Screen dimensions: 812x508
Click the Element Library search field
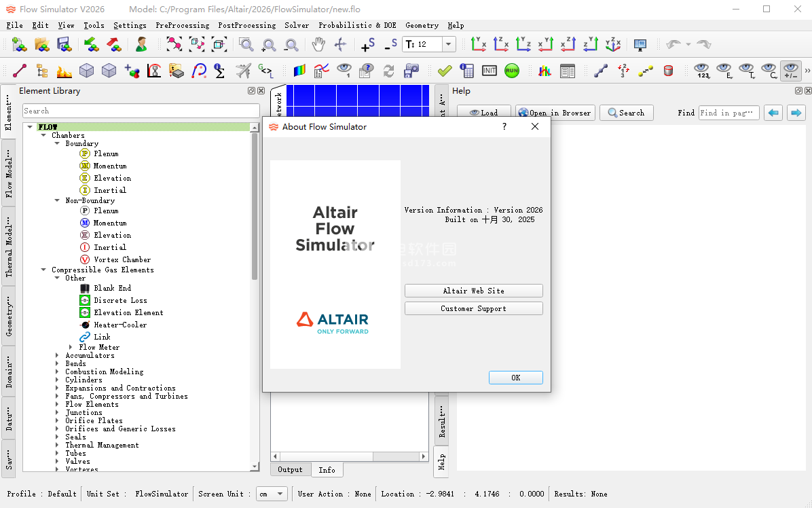[141, 111]
